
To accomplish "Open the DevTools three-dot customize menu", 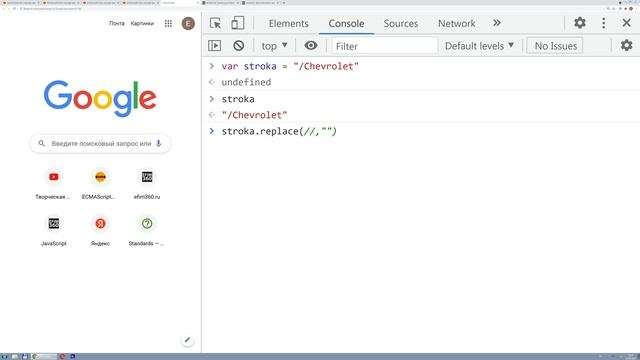I will click(604, 23).
